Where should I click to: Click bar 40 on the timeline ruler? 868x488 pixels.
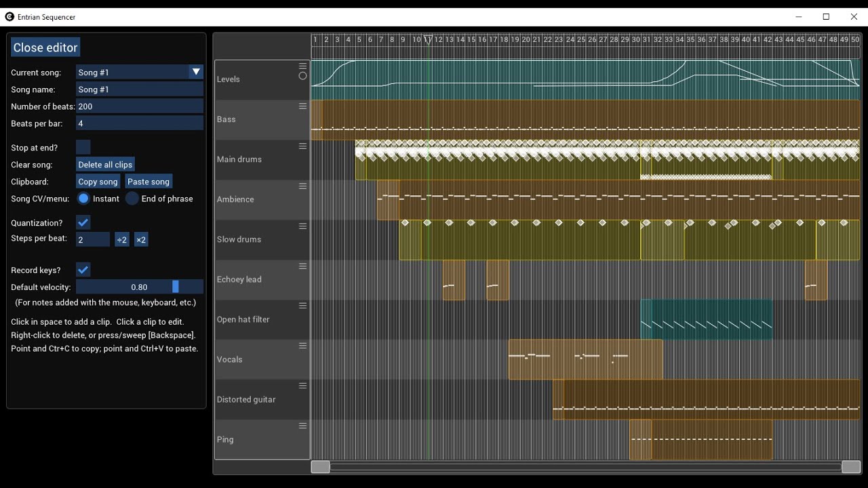point(745,40)
